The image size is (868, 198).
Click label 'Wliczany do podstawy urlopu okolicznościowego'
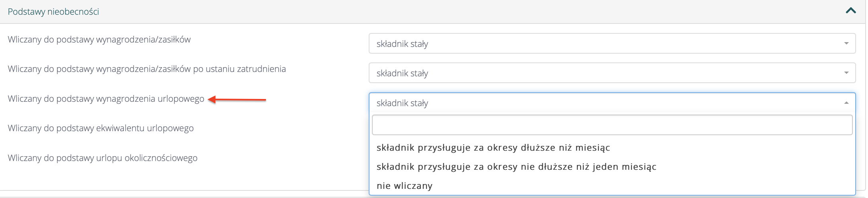click(102, 158)
